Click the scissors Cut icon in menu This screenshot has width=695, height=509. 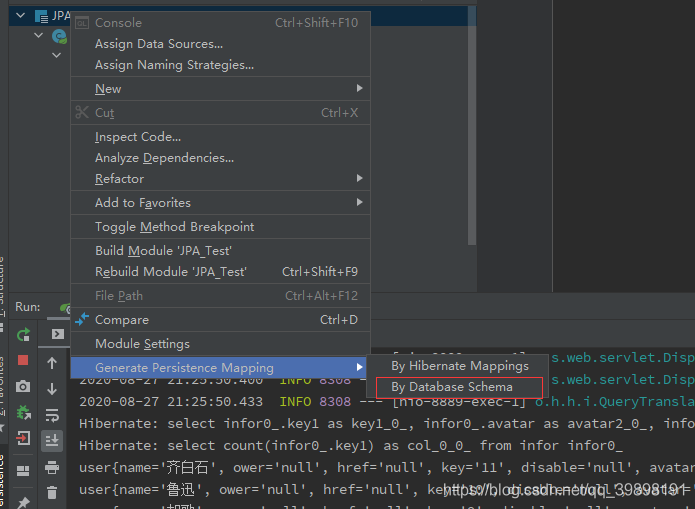(x=82, y=112)
